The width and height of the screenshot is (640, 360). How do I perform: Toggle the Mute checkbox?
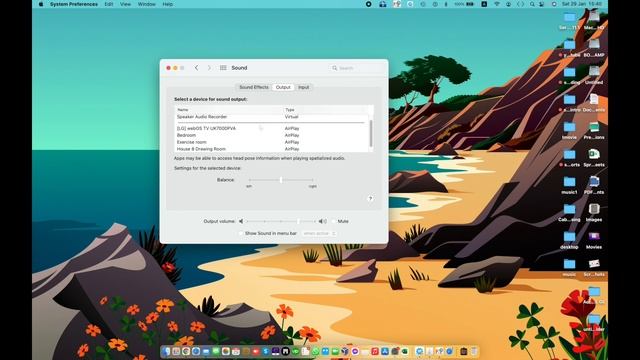click(x=334, y=221)
